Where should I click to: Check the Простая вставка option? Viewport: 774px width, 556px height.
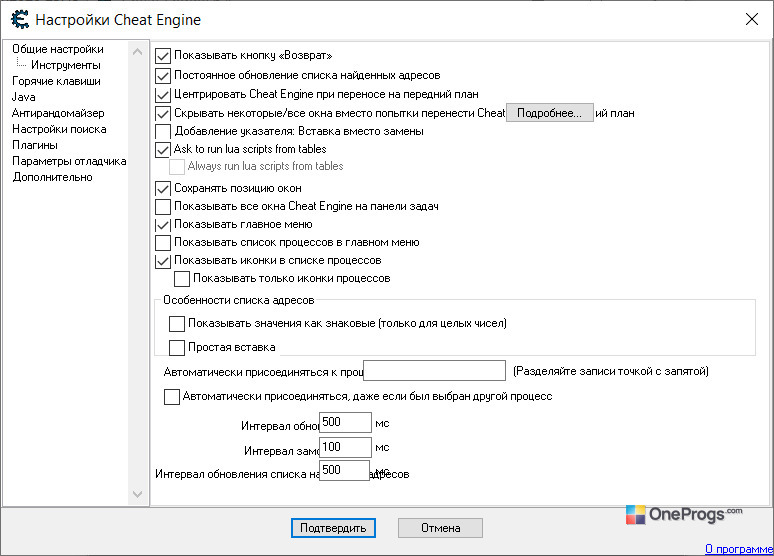coord(177,348)
